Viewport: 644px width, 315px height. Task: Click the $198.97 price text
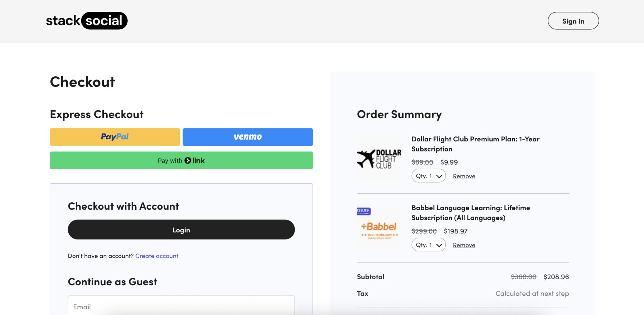pyautogui.click(x=456, y=231)
